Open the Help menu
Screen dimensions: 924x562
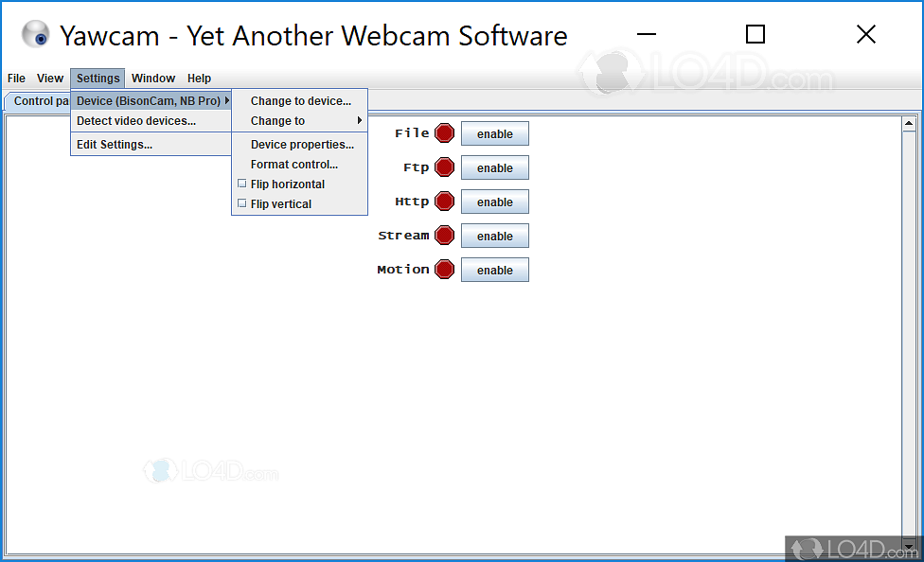pyautogui.click(x=199, y=79)
